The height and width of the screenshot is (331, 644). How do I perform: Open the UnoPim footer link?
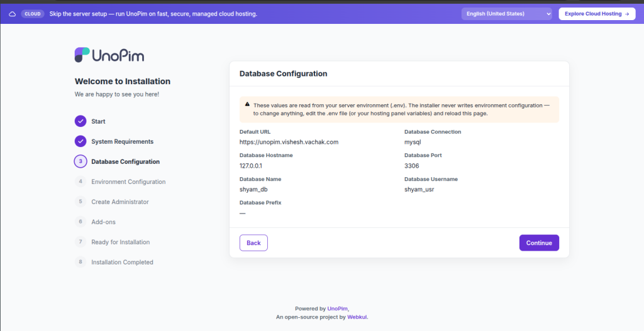click(337, 308)
